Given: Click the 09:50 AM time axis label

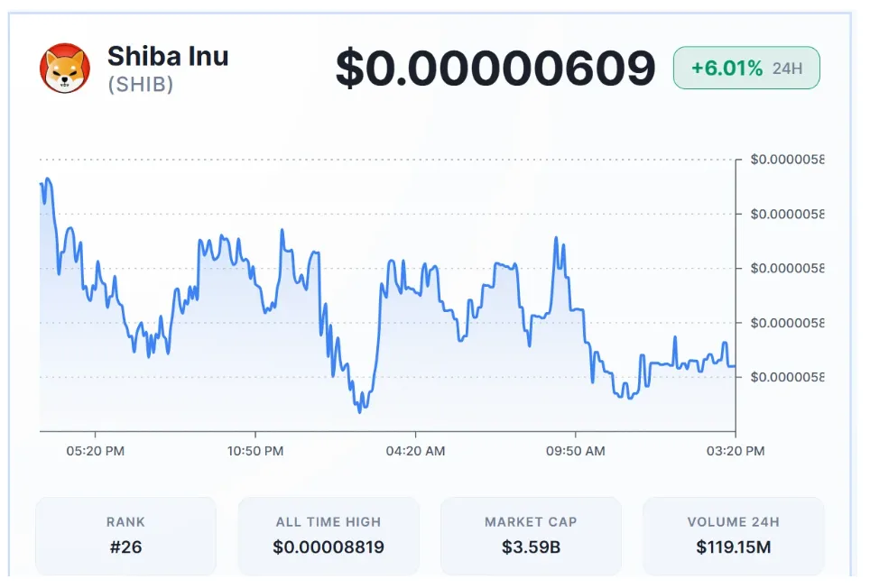Looking at the screenshot, I should (576, 451).
